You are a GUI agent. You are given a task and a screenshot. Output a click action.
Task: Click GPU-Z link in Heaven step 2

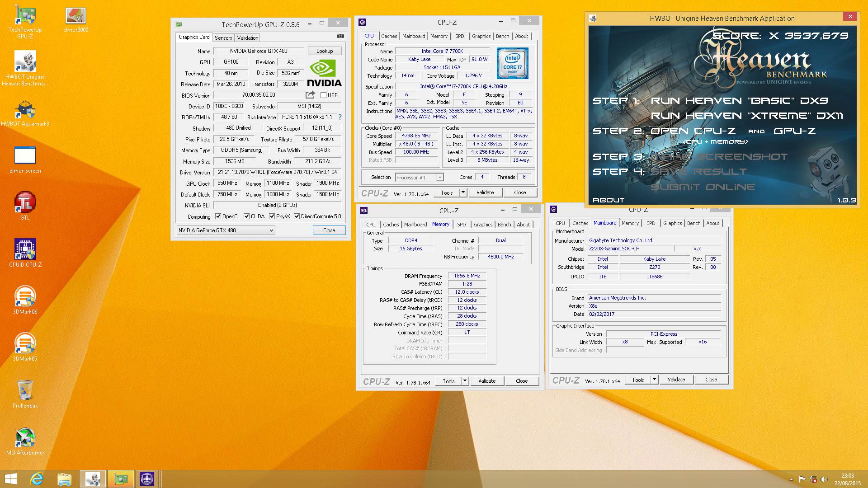[795, 131]
